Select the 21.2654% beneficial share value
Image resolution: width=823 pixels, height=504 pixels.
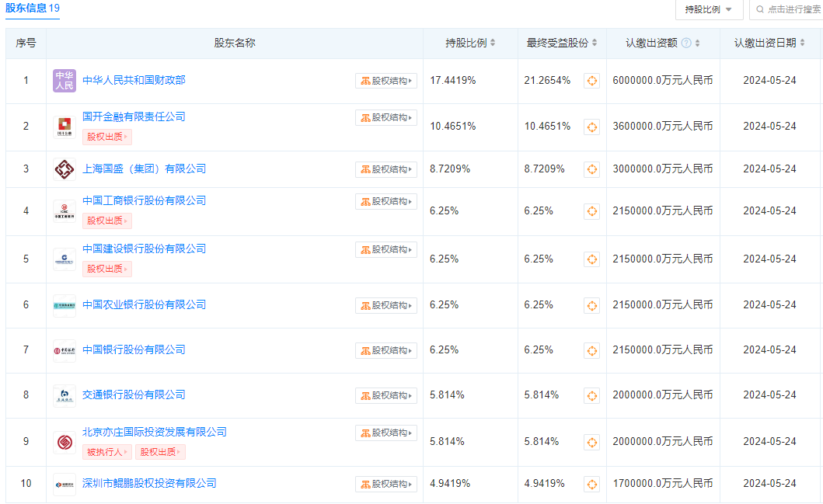coord(547,81)
